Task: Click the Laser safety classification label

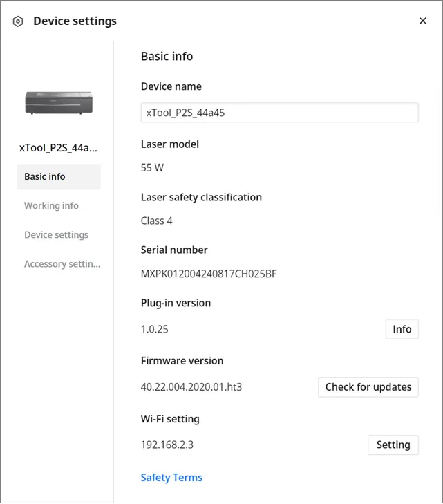Action: pyautogui.click(x=201, y=197)
